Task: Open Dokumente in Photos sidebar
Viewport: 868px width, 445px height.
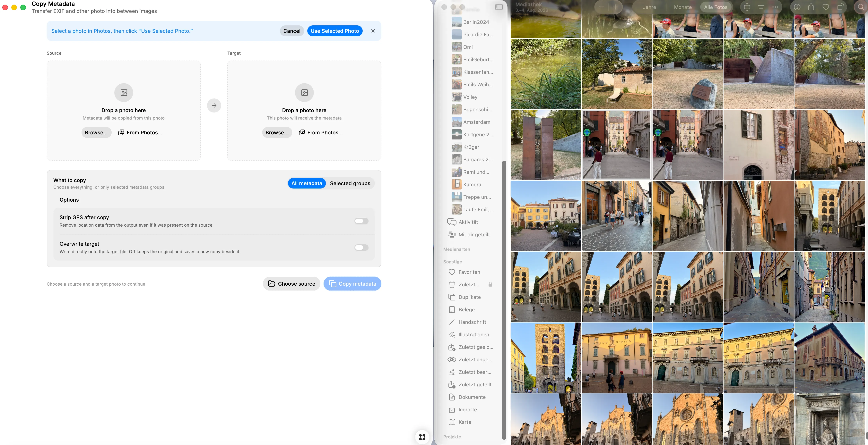Action: point(472,397)
